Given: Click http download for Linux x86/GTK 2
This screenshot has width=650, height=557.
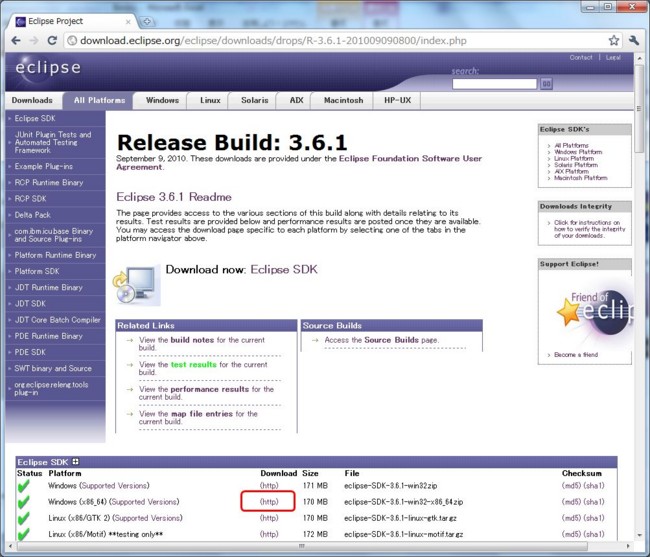Looking at the screenshot, I should pos(269,518).
